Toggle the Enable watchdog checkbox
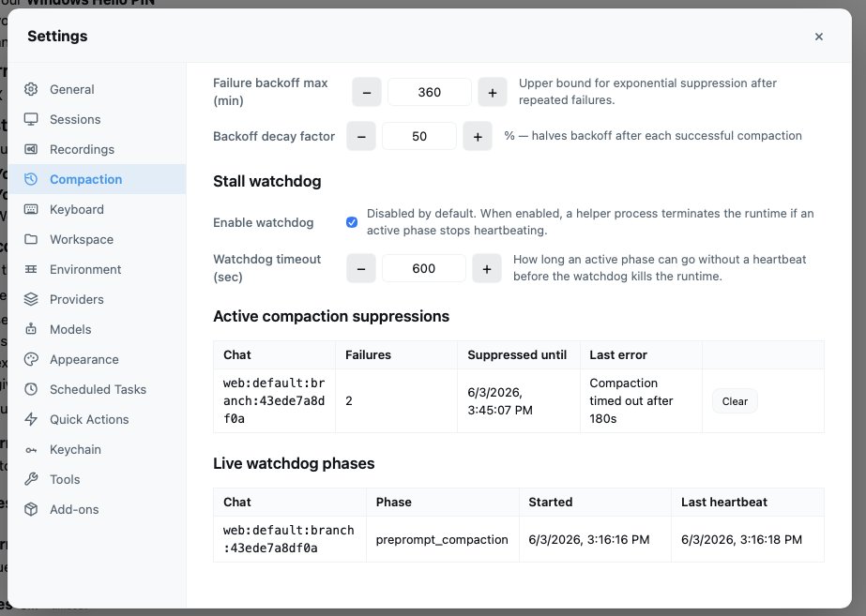Viewport: 866px width, 616px height. point(352,222)
